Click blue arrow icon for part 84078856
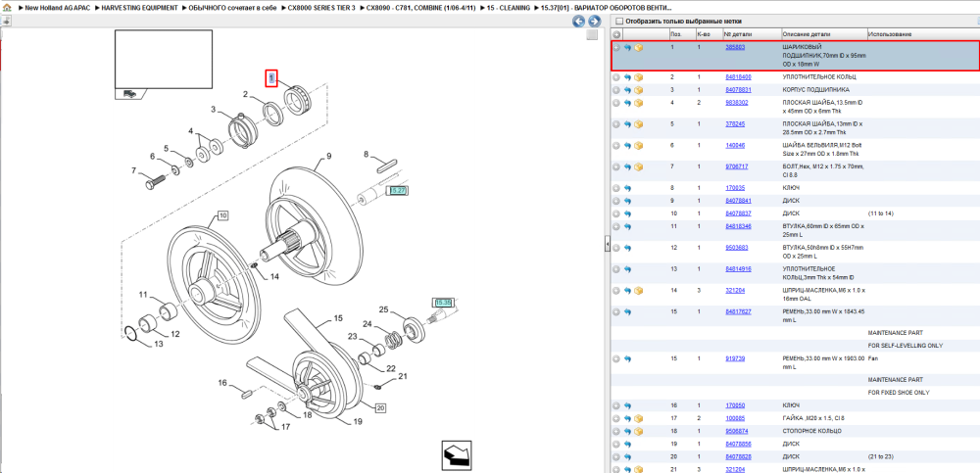The height and width of the screenshot is (473, 980). (627, 444)
